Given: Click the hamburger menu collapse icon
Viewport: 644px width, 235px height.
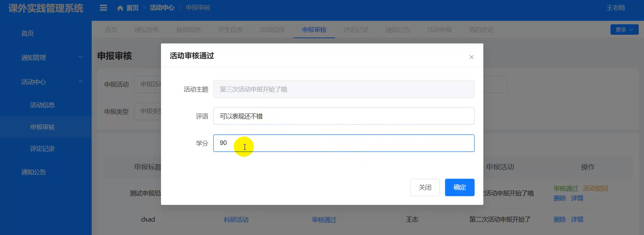Looking at the screenshot, I should 103,8.
